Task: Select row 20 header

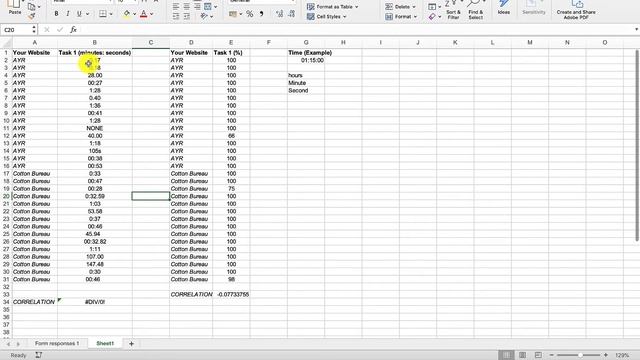Action: click(6, 196)
